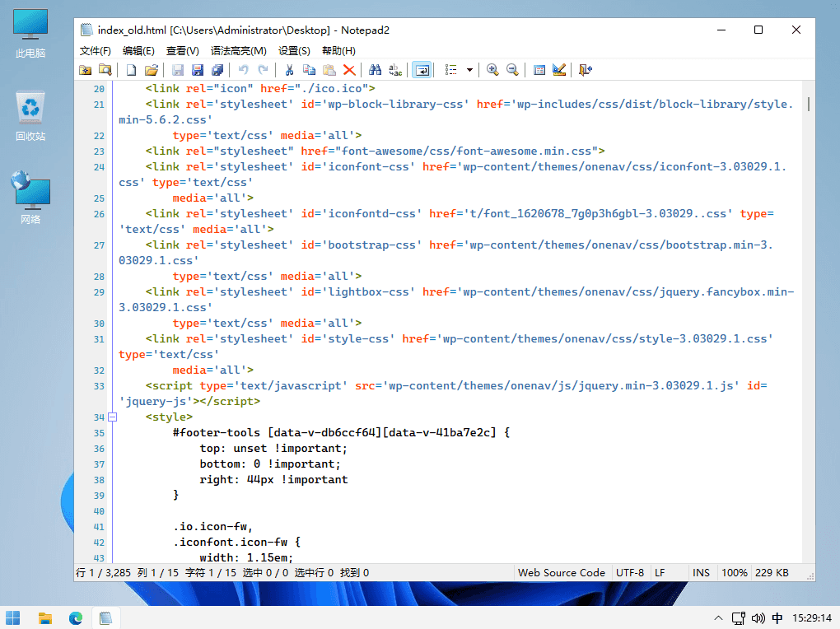
Task: Open the dropdown arrow beside list icon
Action: pyautogui.click(x=469, y=70)
